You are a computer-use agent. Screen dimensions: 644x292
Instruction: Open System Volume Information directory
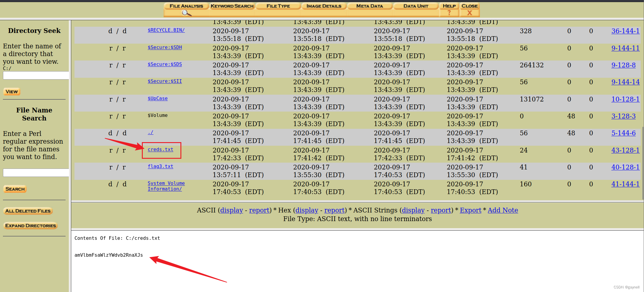tap(166, 186)
